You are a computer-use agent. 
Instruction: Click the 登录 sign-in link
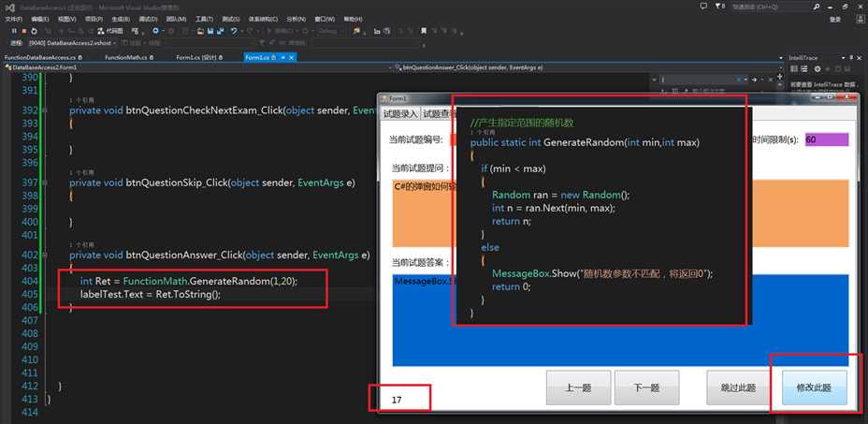pyautogui.click(x=836, y=20)
